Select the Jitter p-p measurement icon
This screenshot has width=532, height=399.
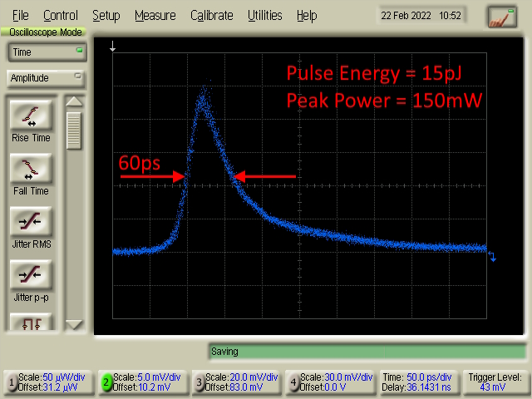(x=31, y=275)
